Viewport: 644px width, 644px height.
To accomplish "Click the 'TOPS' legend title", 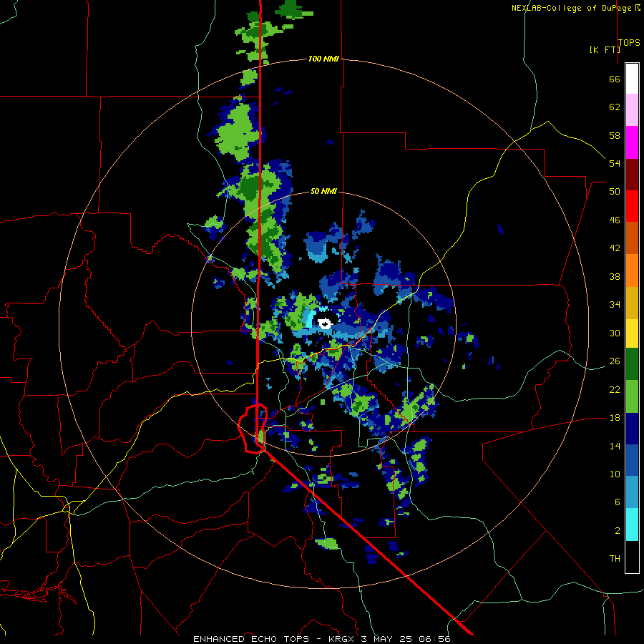I will (x=629, y=42).
